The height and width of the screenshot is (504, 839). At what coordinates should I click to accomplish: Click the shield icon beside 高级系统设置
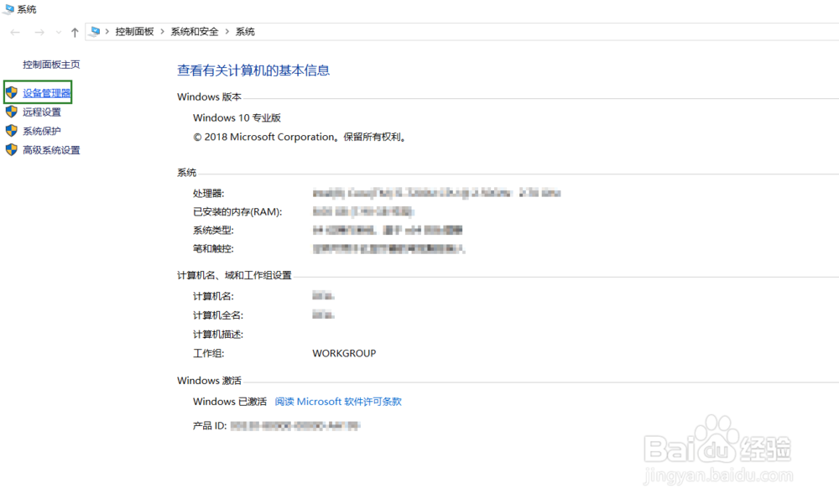click(12, 149)
